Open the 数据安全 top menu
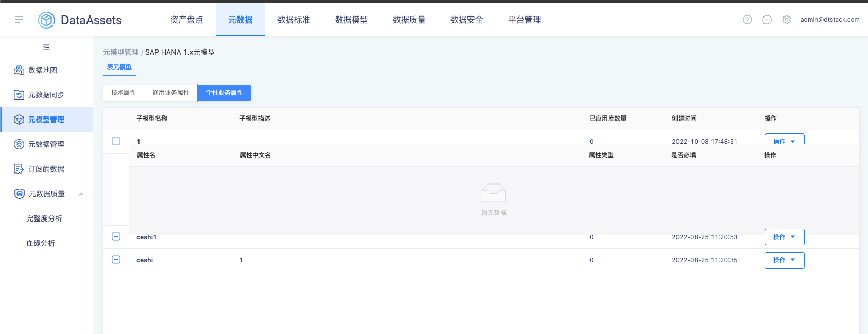 pyautogui.click(x=467, y=20)
